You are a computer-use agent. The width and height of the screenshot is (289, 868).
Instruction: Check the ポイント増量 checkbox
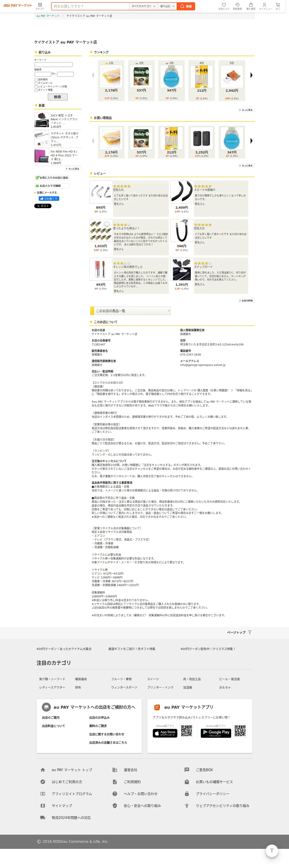pyautogui.click(x=36, y=90)
